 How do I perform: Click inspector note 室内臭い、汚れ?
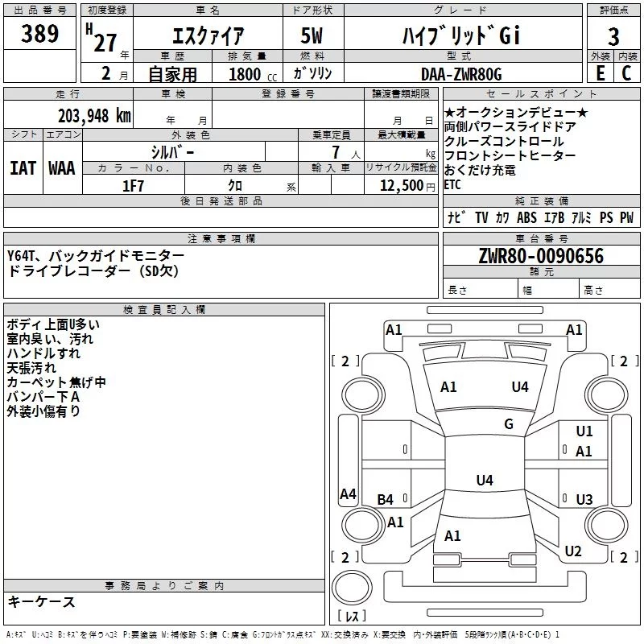pyautogui.click(x=50, y=339)
